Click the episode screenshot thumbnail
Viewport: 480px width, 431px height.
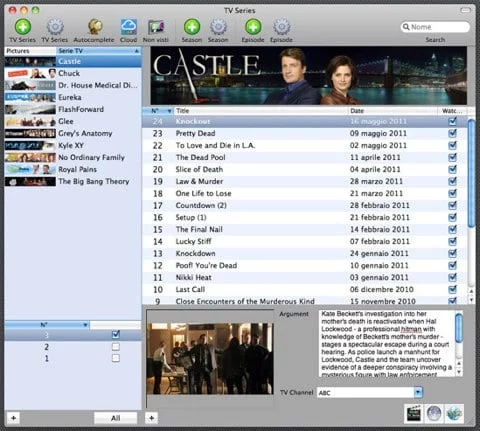click(210, 359)
